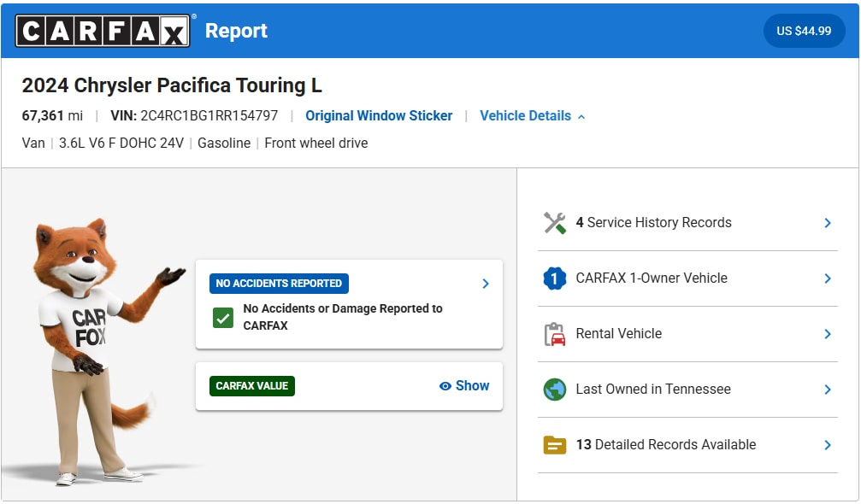Expand Detailed Records Available chevron
The image size is (861, 504).
[x=828, y=445]
